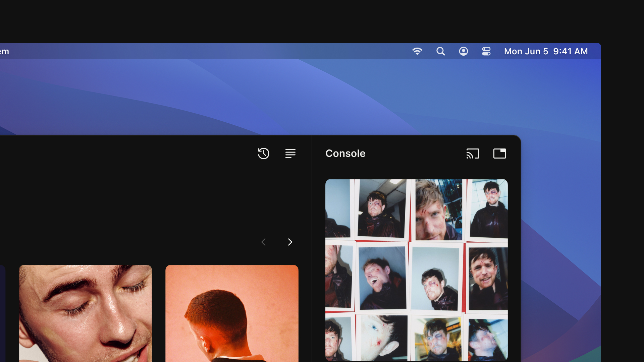Click the Console panel heading

345,154
